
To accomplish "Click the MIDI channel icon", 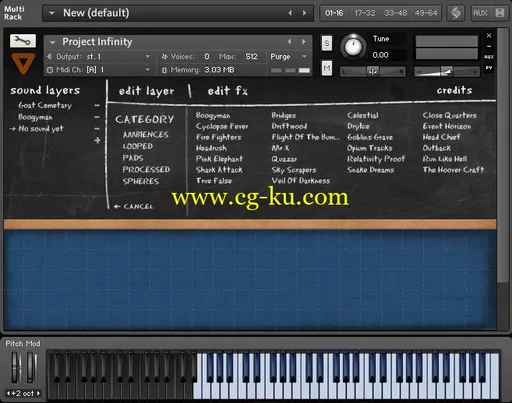I will tap(50, 70).
